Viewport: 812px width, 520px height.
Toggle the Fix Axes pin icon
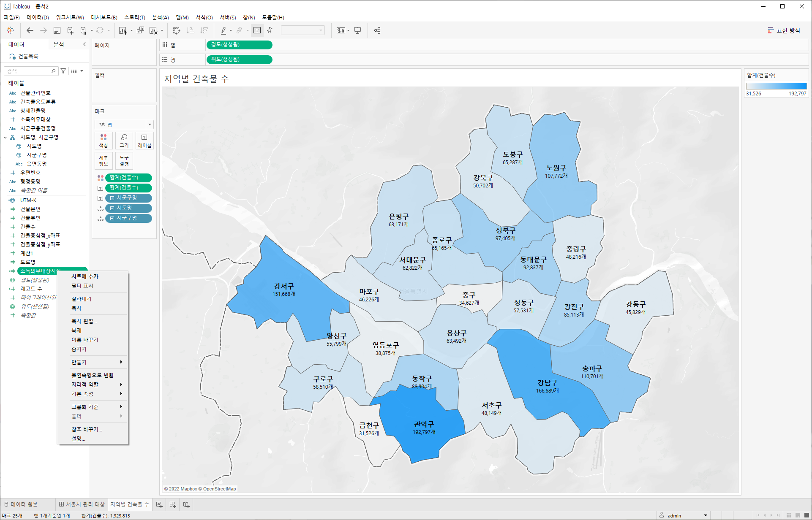tap(270, 30)
